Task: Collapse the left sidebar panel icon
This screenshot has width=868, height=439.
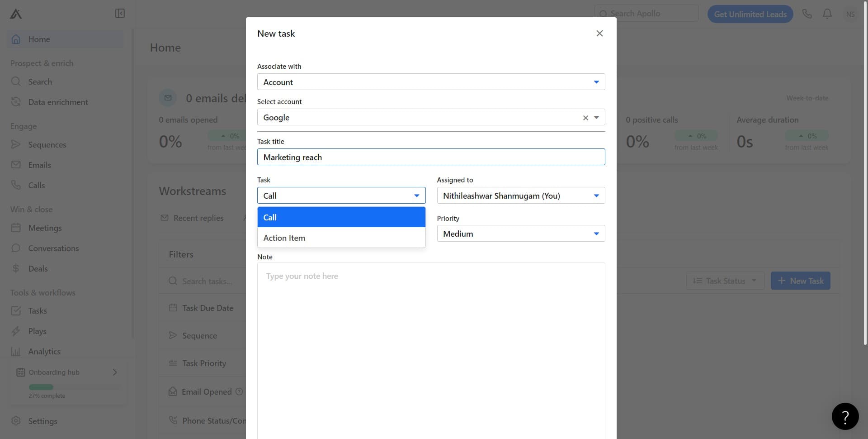Action: tap(120, 14)
